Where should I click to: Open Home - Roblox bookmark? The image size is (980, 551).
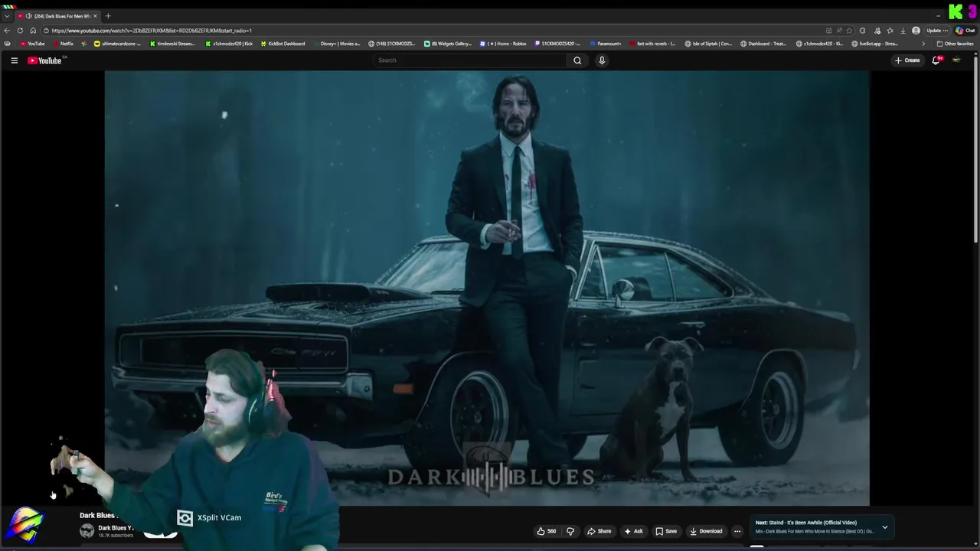(x=503, y=44)
